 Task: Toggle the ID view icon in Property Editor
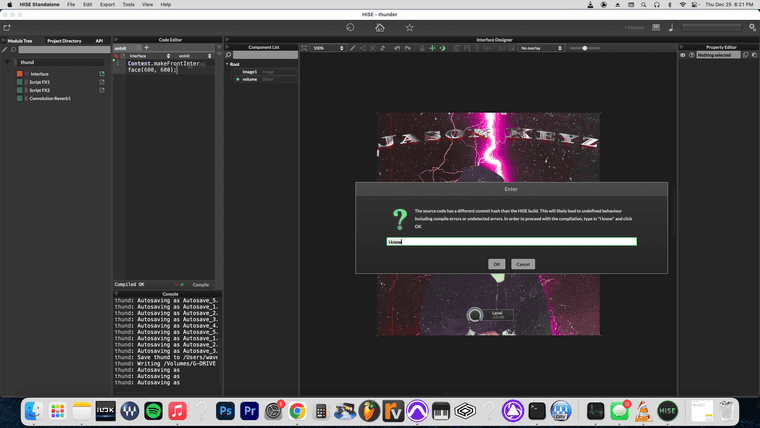click(683, 55)
